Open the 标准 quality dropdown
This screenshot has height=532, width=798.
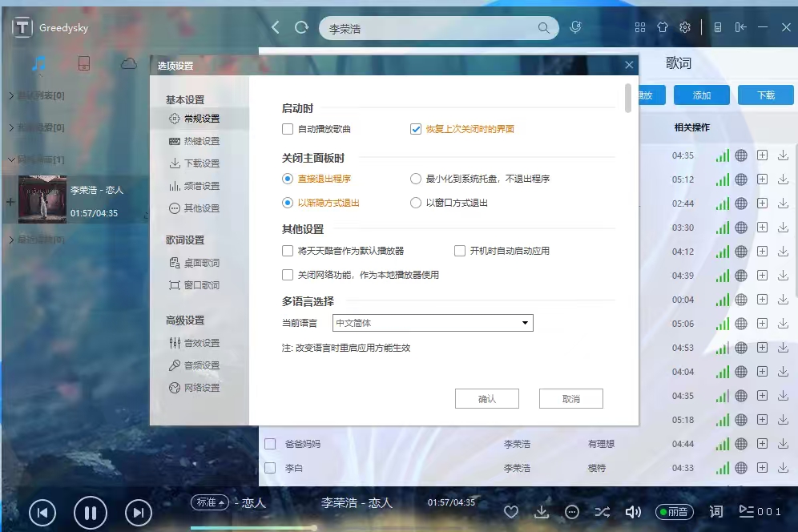pos(210,502)
